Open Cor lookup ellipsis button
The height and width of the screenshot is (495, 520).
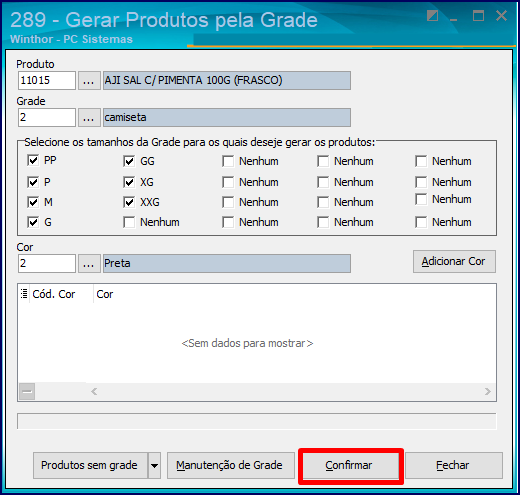tap(89, 264)
